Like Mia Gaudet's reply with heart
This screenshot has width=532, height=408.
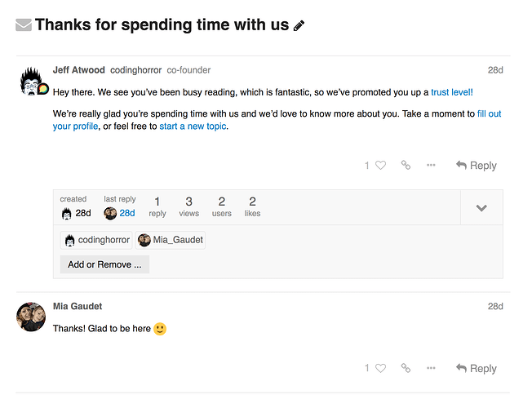click(x=380, y=369)
